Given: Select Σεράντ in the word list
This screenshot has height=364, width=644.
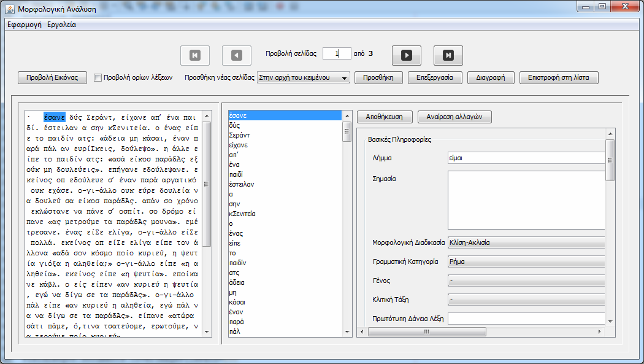Looking at the screenshot, I should [x=285, y=135].
